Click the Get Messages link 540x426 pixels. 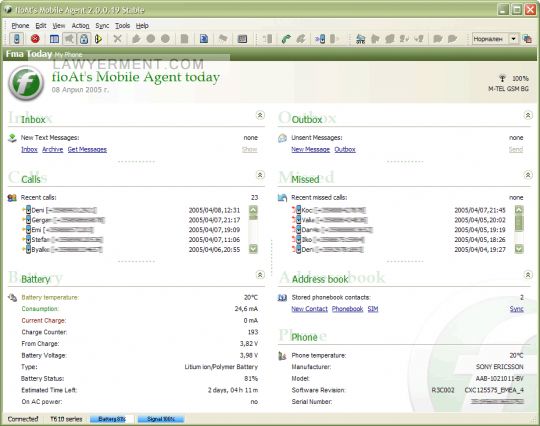click(87, 149)
